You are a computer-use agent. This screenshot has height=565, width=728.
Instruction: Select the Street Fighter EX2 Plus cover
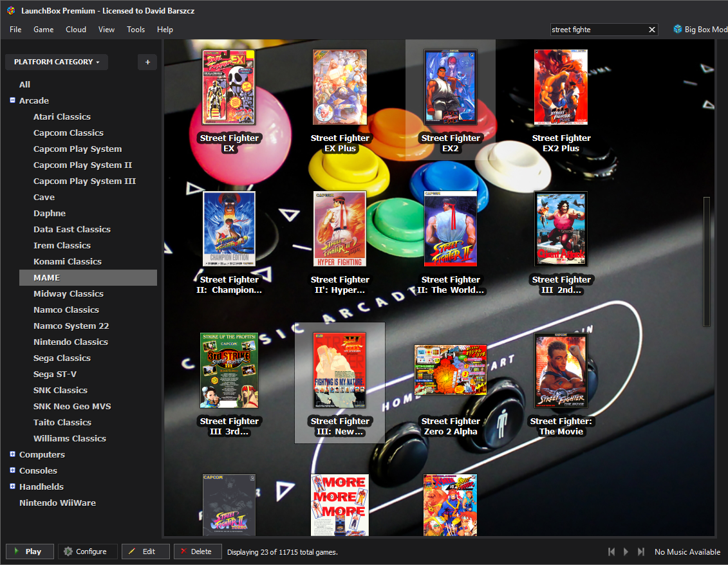(x=561, y=88)
